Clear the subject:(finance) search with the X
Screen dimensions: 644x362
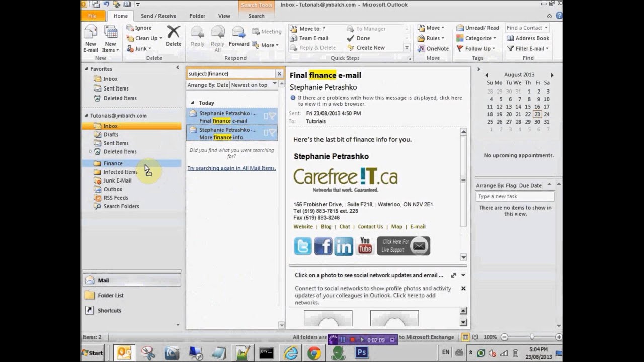279,74
